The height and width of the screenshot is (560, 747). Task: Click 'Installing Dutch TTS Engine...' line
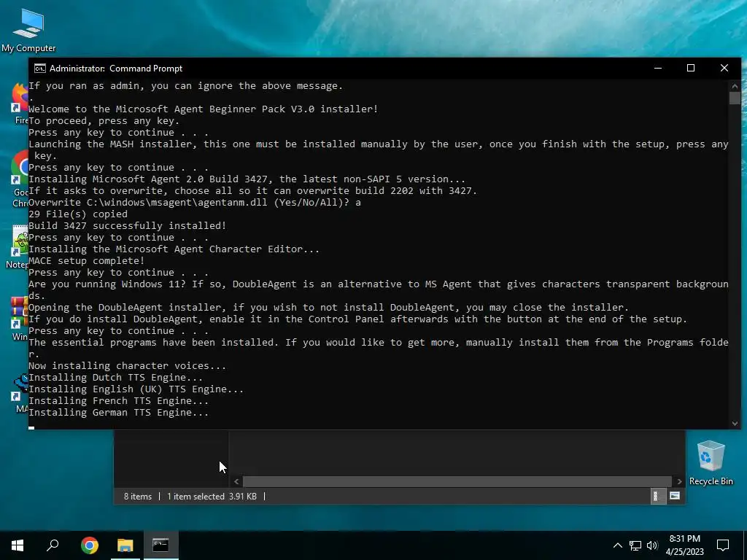pyautogui.click(x=115, y=377)
